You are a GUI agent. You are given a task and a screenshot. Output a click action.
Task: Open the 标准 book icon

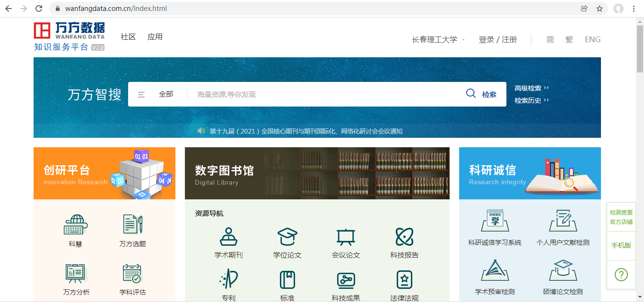pos(287,279)
